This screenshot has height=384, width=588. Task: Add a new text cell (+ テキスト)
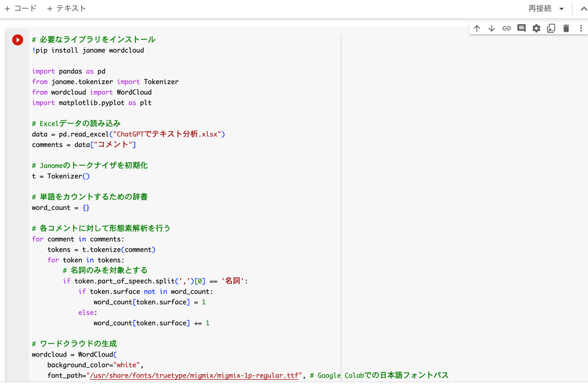67,8
